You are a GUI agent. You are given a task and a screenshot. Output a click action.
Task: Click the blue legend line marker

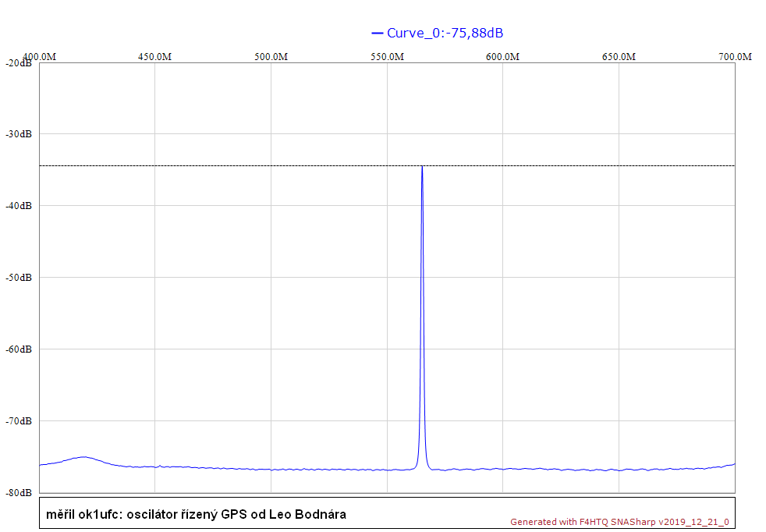377,34
